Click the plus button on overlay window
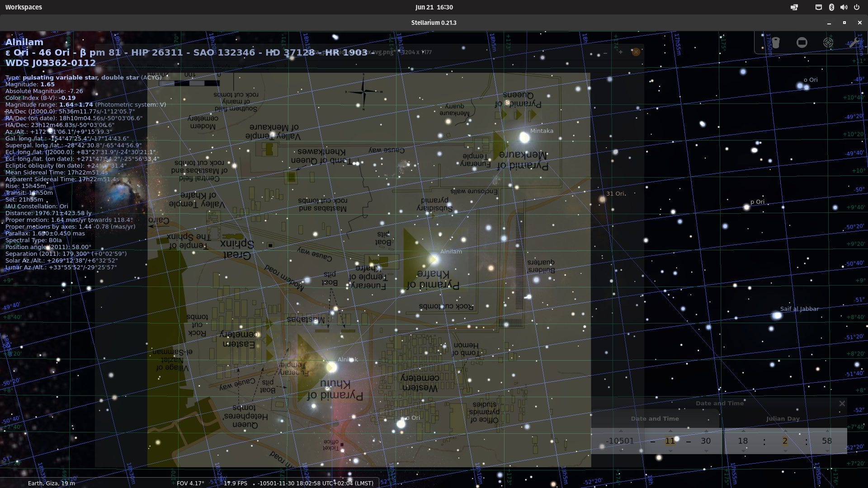 click(620, 52)
